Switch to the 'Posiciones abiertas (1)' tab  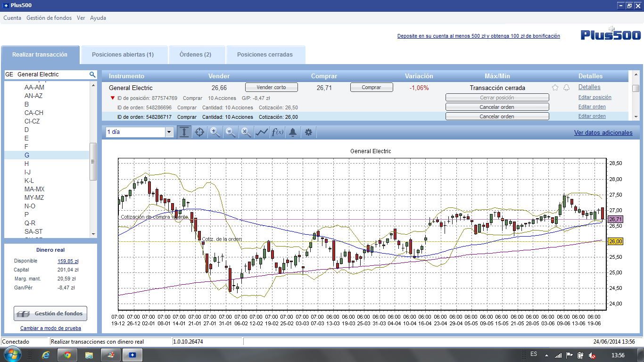point(123,55)
